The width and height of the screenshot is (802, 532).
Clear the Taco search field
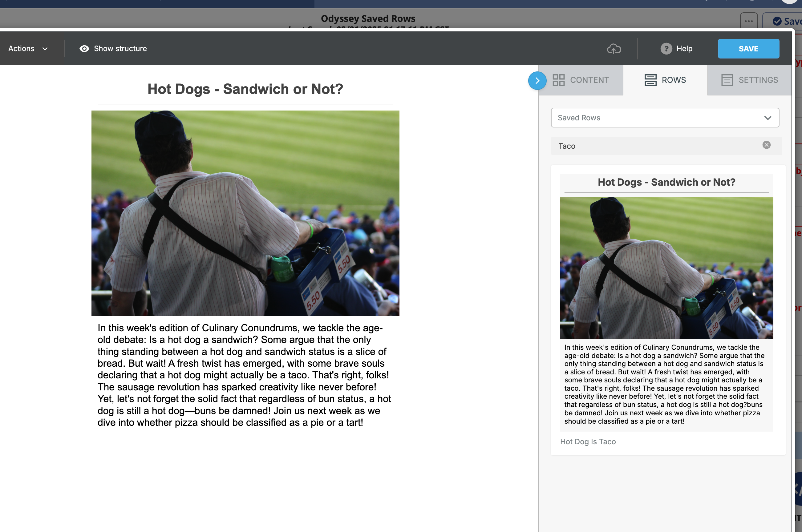pos(766,145)
